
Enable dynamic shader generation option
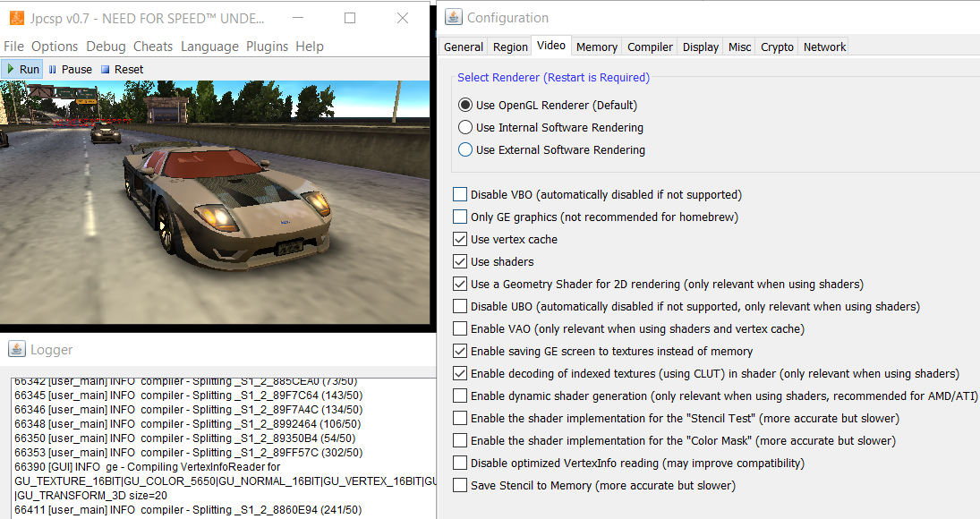tap(460, 396)
